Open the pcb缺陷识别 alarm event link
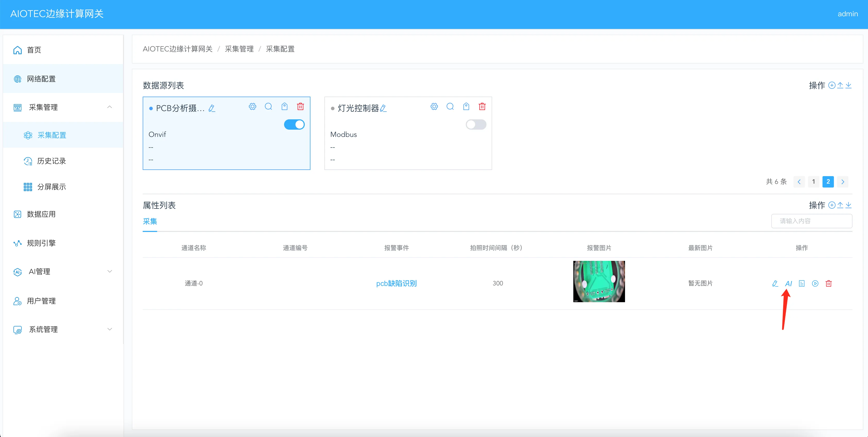The height and width of the screenshot is (437, 868). (396, 284)
